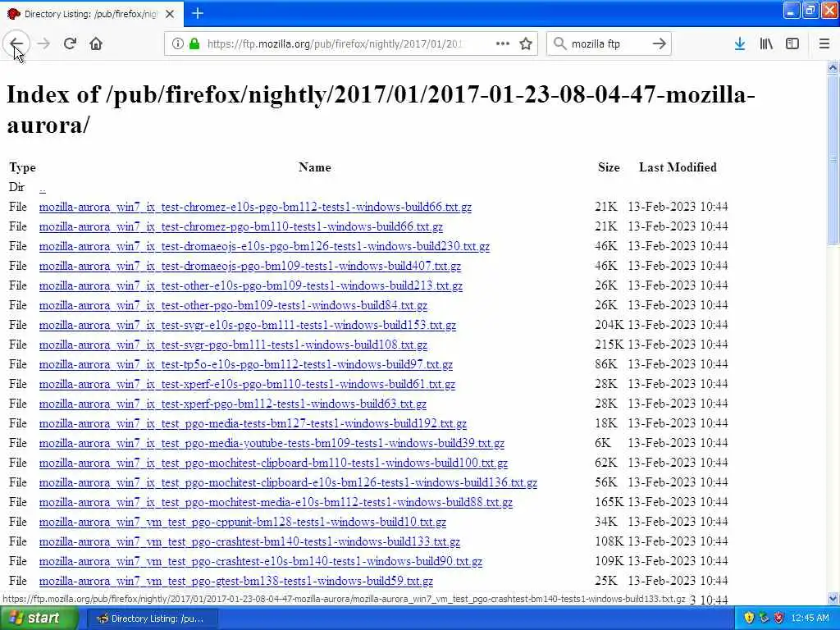Open pgo-media-youtube-tests-bm109 build39 link

pos(272,444)
